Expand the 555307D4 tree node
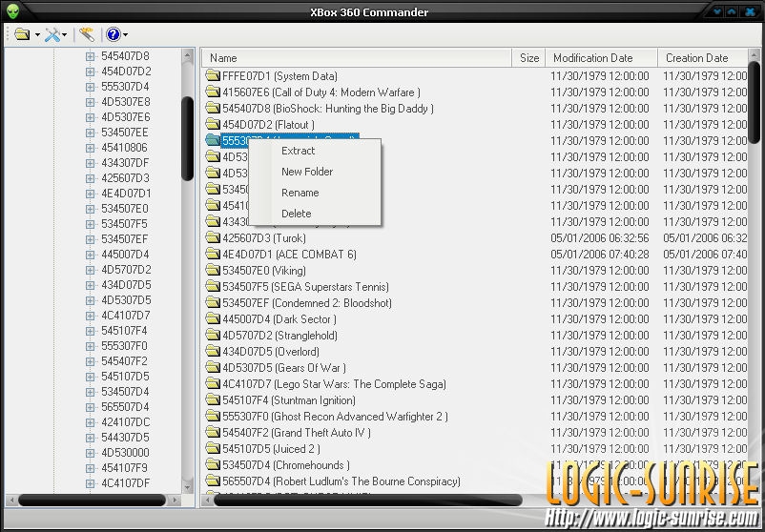This screenshot has height=532, width=765. click(90, 87)
